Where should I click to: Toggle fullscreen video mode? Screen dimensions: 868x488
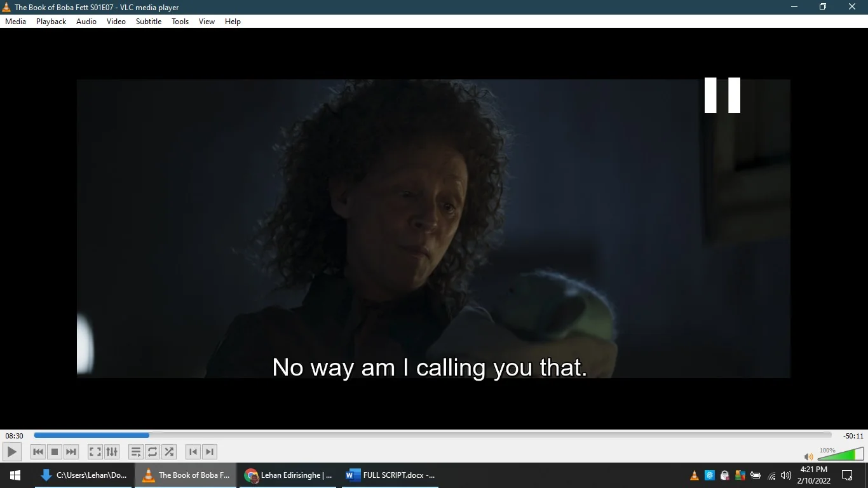95,452
